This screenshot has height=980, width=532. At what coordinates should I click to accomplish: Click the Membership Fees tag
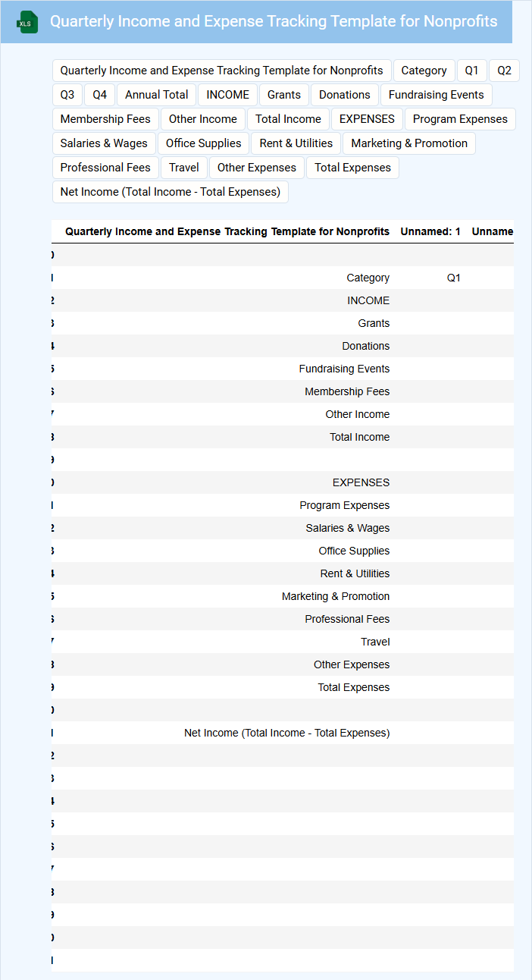coord(105,119)
